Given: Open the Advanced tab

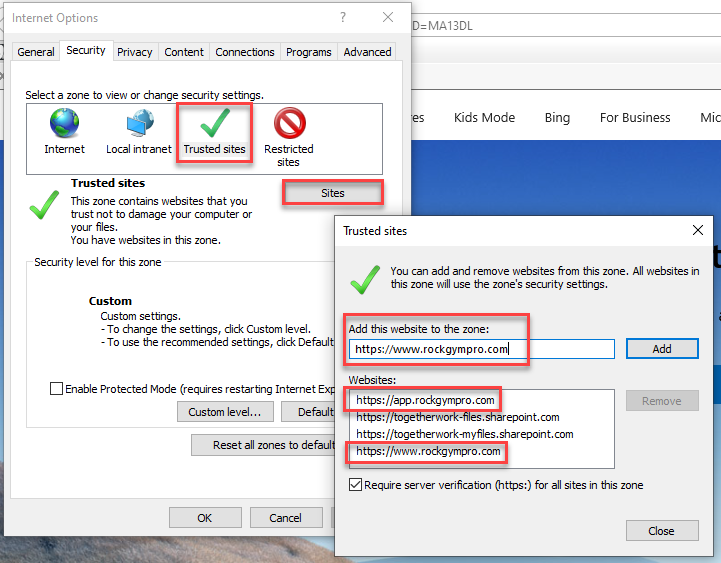Looking at the screenshot, I should (367, 52).
